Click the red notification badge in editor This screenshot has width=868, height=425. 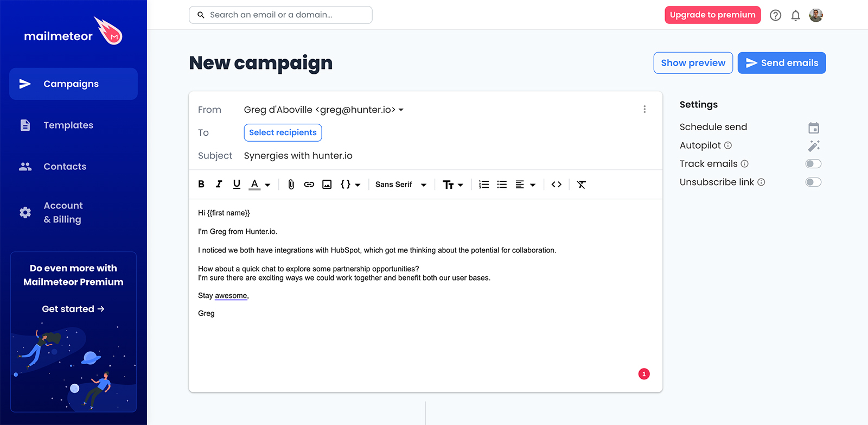click(644, 374)
